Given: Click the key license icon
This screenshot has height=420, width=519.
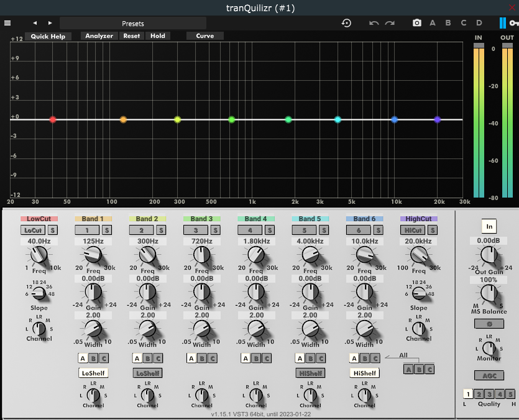Looking at the screenshot, I should click(514, 23).
